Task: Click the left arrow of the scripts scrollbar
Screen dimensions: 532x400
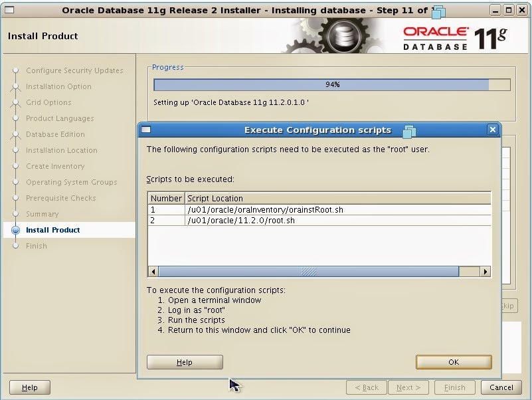Action: 153,271
